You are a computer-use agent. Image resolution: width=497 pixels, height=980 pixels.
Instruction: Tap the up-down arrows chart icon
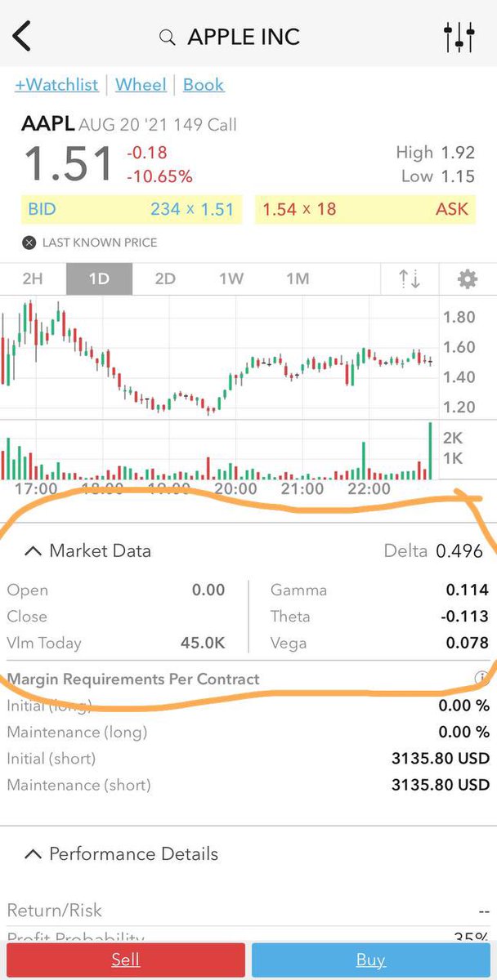[x=410, y=279]
